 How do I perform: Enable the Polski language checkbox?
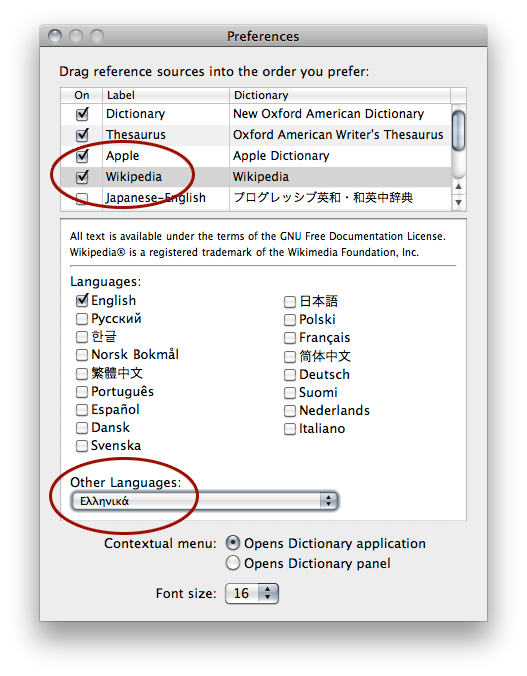point(290,320)
